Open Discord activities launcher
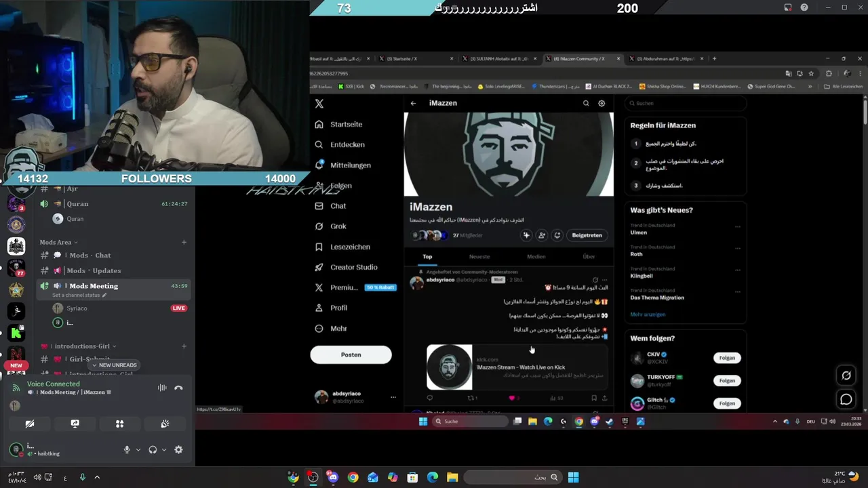 click(x=119, y=424)
